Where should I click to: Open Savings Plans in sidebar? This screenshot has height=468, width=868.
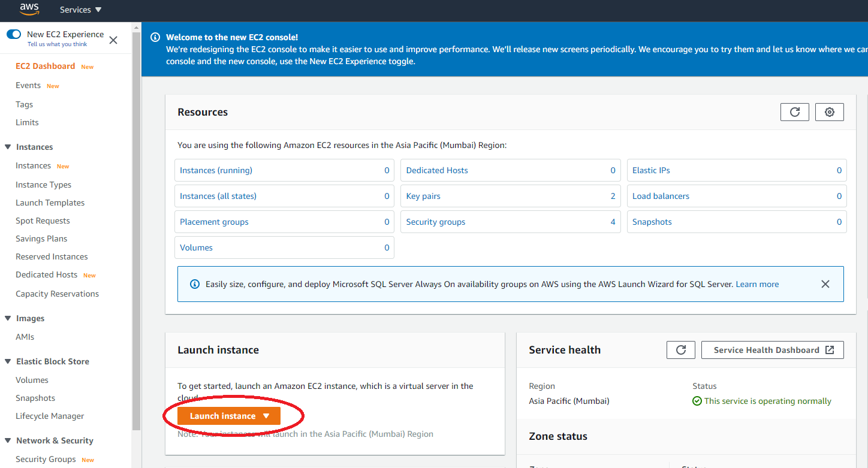point(41,238)
